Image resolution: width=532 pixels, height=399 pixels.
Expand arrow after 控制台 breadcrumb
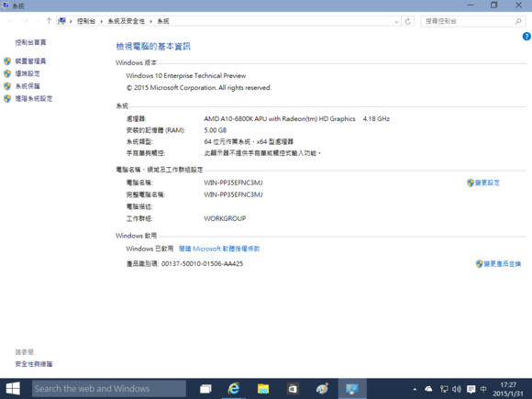pyautogui.click(x=101, y=21)
